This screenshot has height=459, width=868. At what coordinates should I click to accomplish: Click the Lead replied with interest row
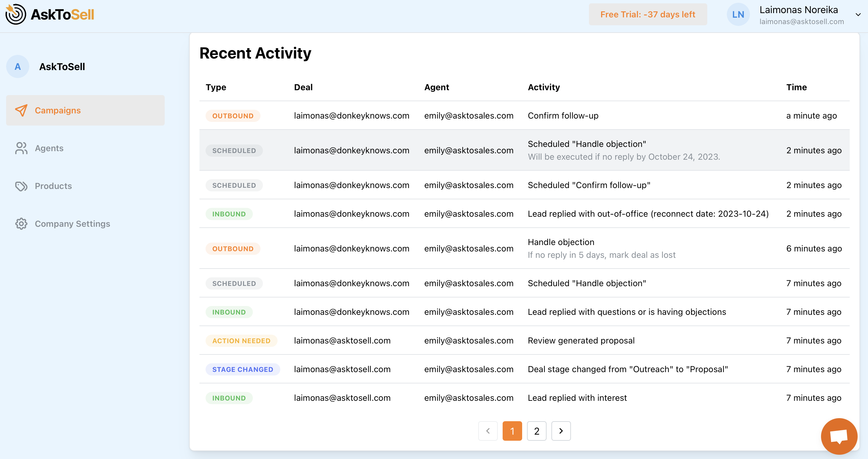577,398
